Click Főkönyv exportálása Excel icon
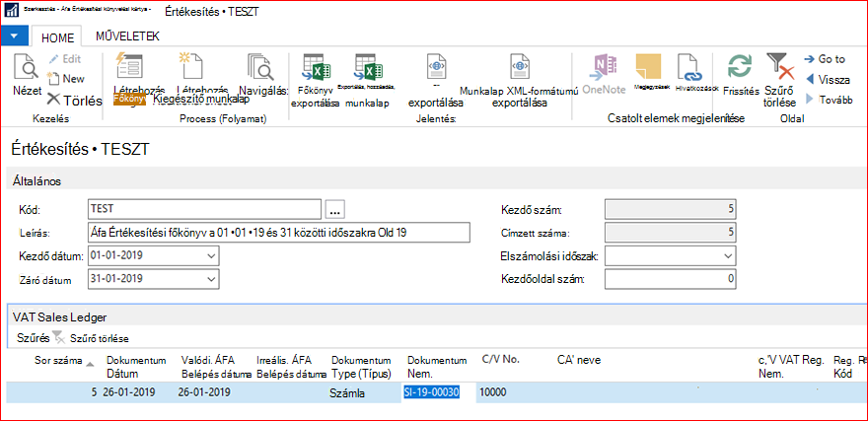868x421 pixels. [316, 68]
